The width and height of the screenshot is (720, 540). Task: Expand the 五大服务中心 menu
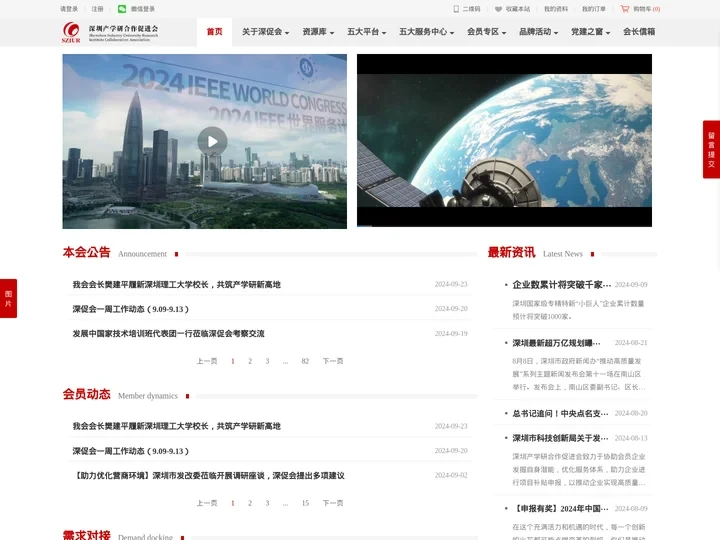(426, 32)
